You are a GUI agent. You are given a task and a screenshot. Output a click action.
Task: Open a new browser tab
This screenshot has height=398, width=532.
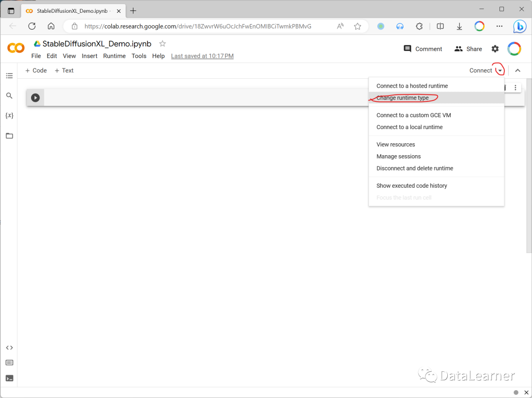coord(133,11)
